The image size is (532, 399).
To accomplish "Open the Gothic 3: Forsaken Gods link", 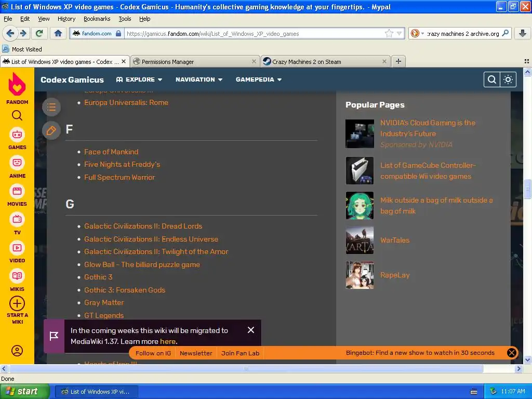I will (x=125, y=290).
